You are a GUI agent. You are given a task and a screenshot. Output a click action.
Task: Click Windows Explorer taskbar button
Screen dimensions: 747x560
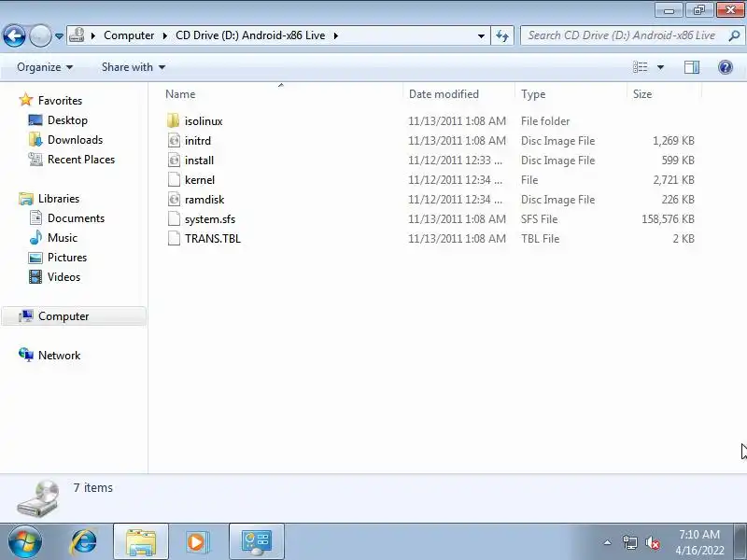141,542
